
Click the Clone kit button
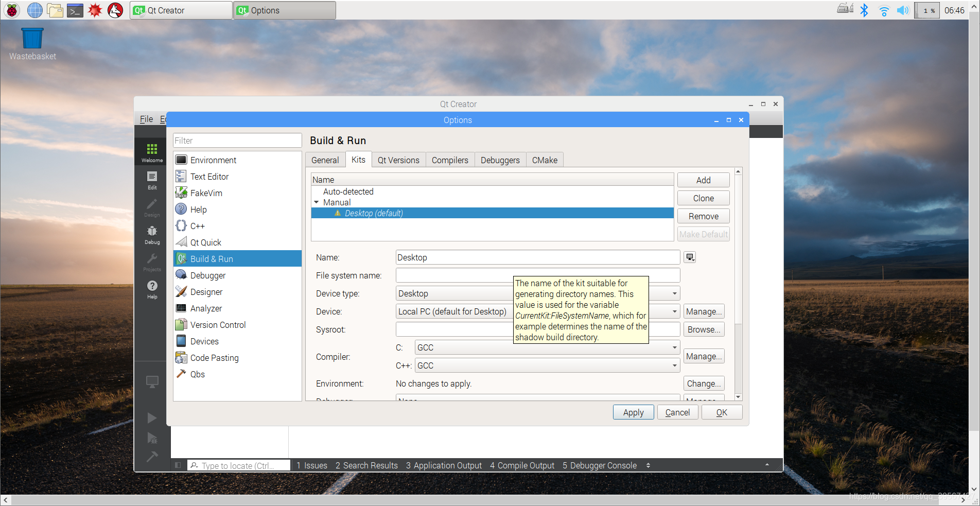pyautogui.click(x=703, y=198)
